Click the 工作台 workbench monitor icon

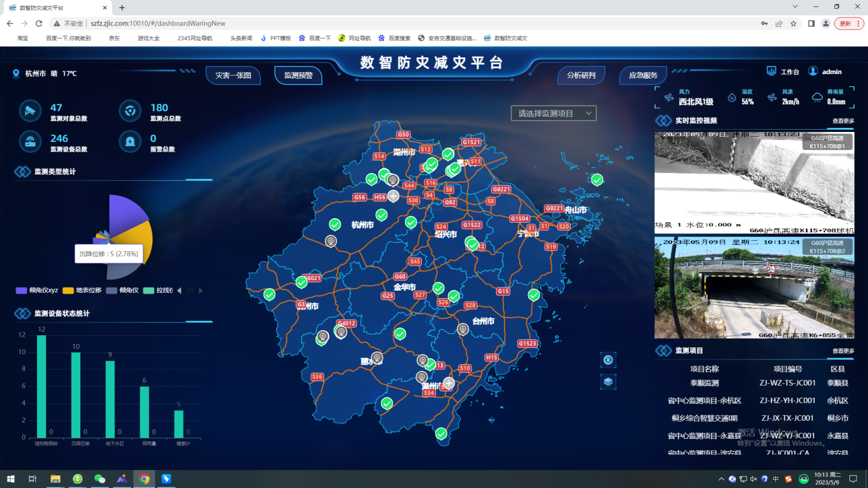pyautogui.click(x=771, y=71)
